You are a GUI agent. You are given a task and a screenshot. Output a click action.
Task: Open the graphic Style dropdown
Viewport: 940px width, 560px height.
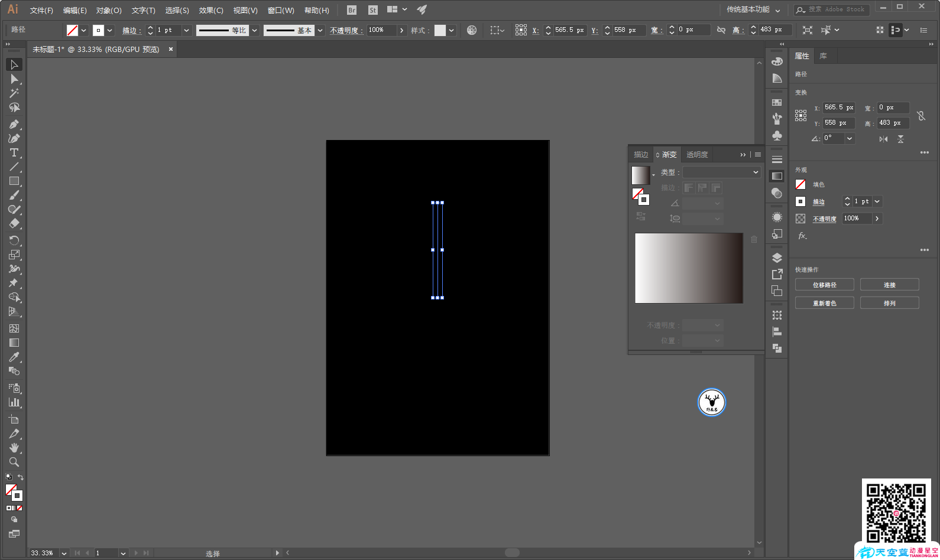tap(452, 30)
